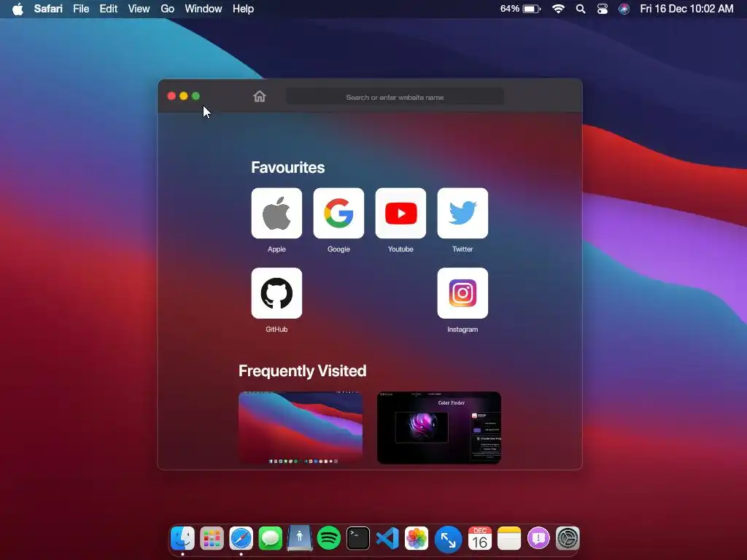Open the blue book icon in dock
The height and width of the screenshot is (560, 747).
coord(299,538)
